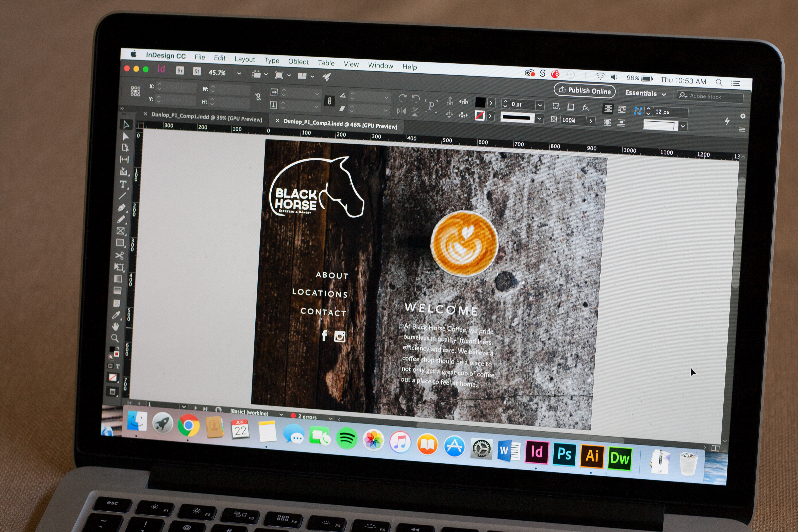The height and width of the screenshot is (532, 798).
Task: Toggle the screen mode button in toolbox
Action: pos(112,392)
